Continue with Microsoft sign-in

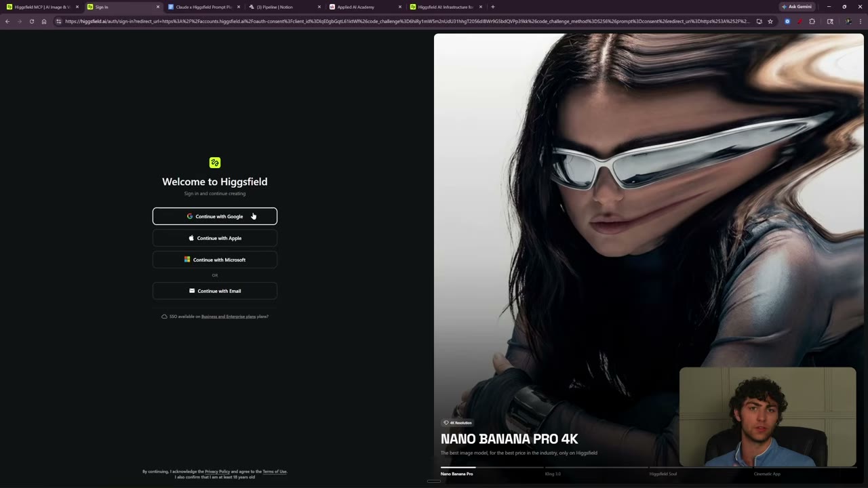pyautogui.click(x=215, y=260)
